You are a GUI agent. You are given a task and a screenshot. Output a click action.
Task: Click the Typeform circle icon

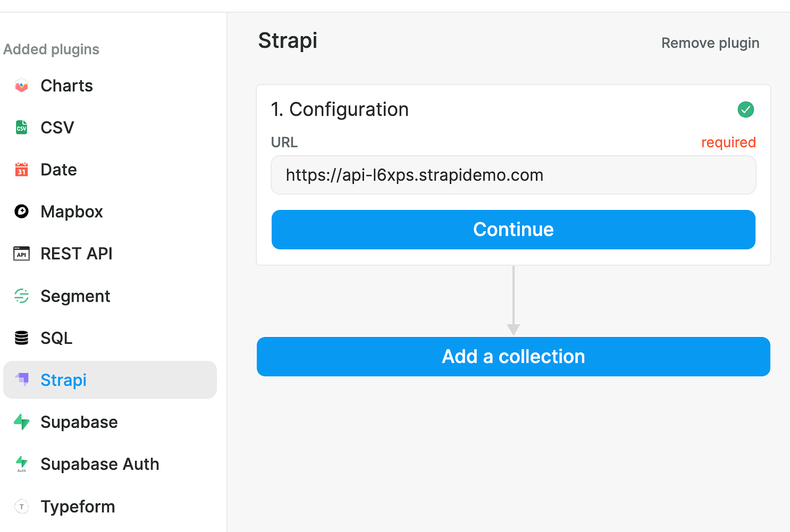coord(22,507)
